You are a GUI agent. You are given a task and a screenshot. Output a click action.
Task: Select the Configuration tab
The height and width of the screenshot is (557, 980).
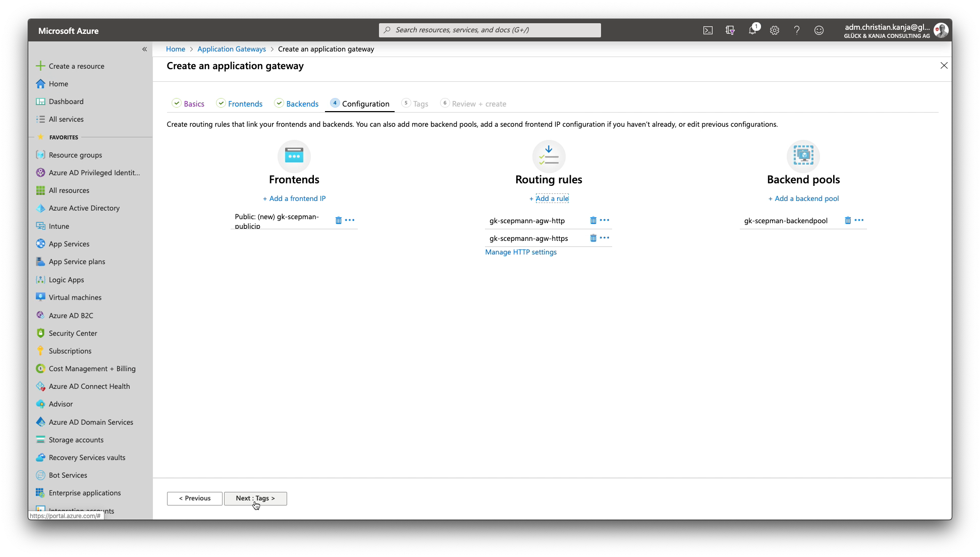pos(360,104)
